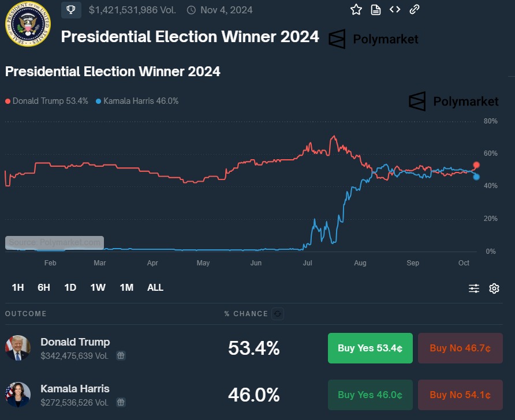Screen dimensions: 515x420
Task: Click gift icon under Kamala Harris
Action: click(120, 402)
